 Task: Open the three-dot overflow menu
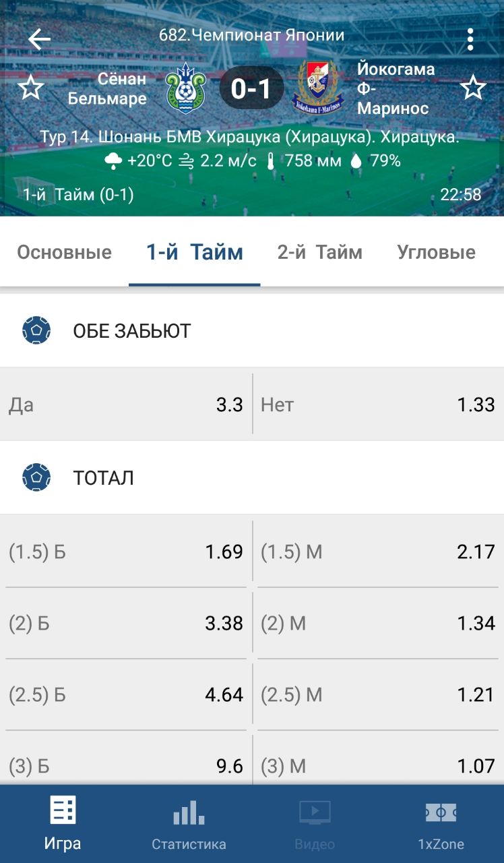470,39
